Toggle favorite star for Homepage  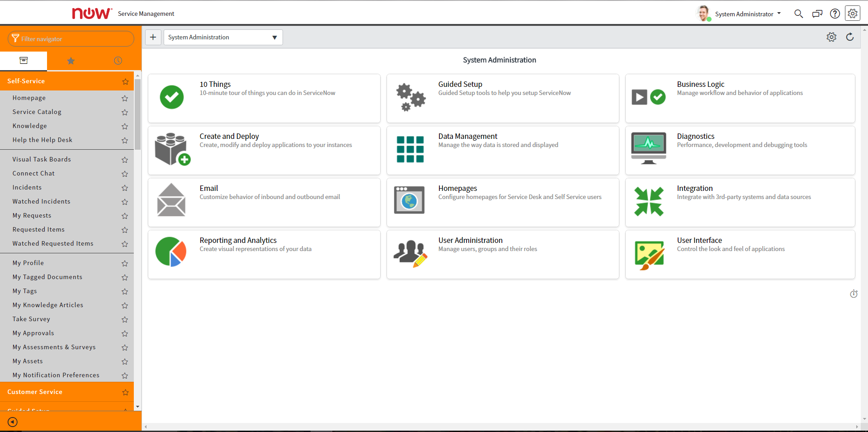pyautogui.click(x=125, y=98)
